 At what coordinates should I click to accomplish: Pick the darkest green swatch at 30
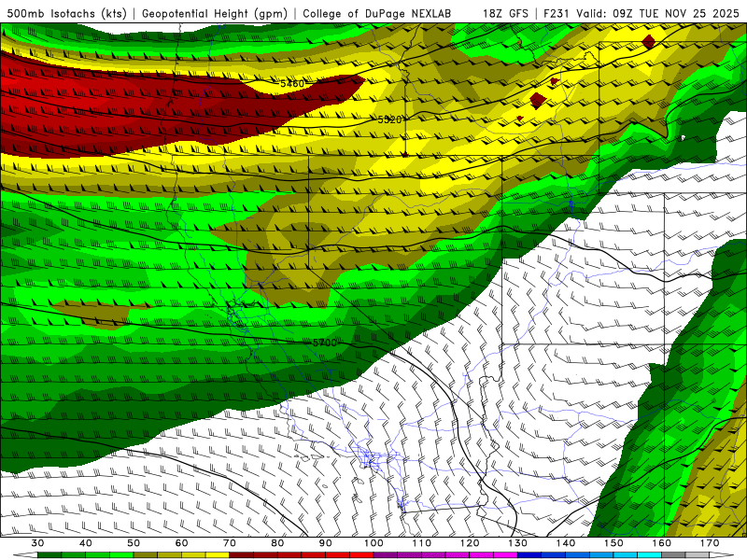(49, 555)
